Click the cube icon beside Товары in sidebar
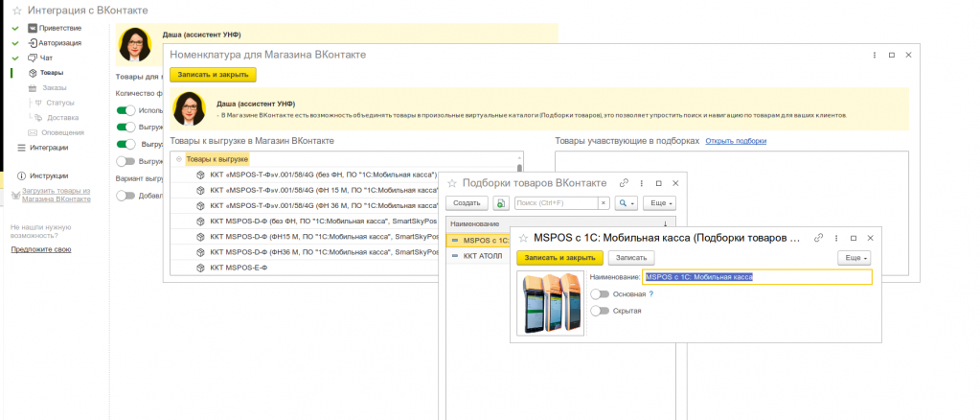Viewport: 980px width, 420px height. pos(33,73)
